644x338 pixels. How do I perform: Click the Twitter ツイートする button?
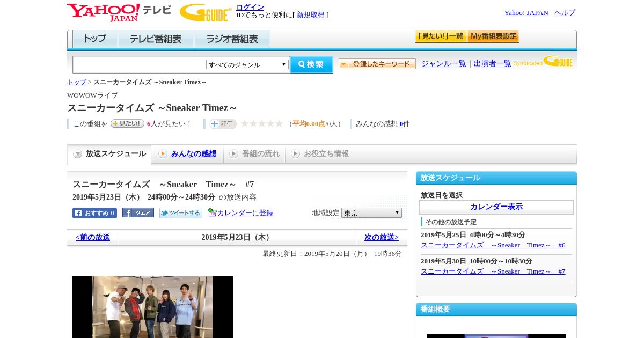181,213
